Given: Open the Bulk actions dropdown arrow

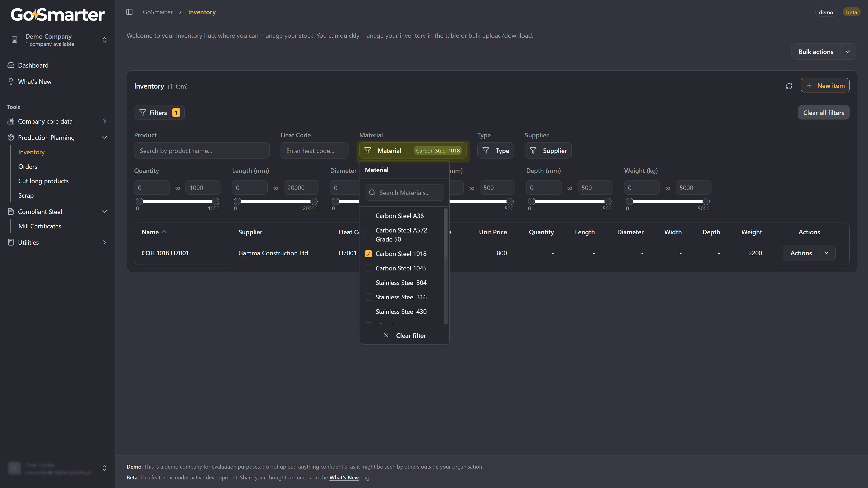Looking at the screenshot, I should [x=848, y=52].
